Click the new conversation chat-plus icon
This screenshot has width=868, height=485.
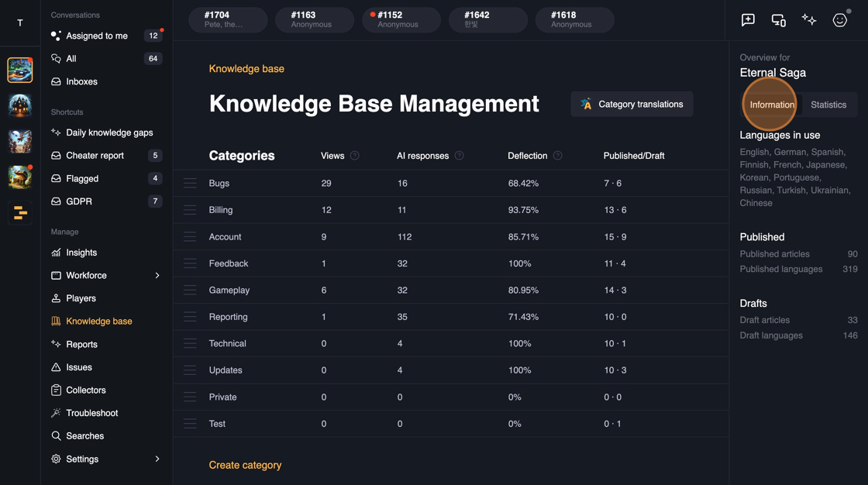pyautogui.click(x=748, y=20)
